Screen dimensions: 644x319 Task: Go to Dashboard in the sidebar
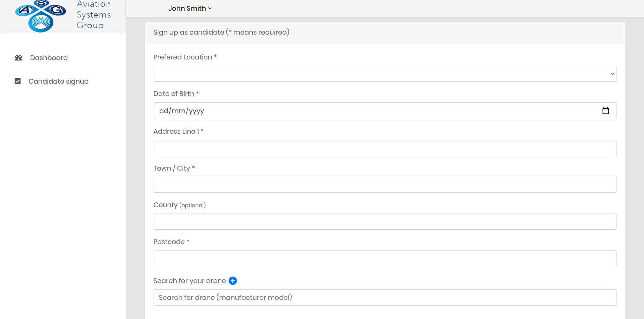[49, 58]
